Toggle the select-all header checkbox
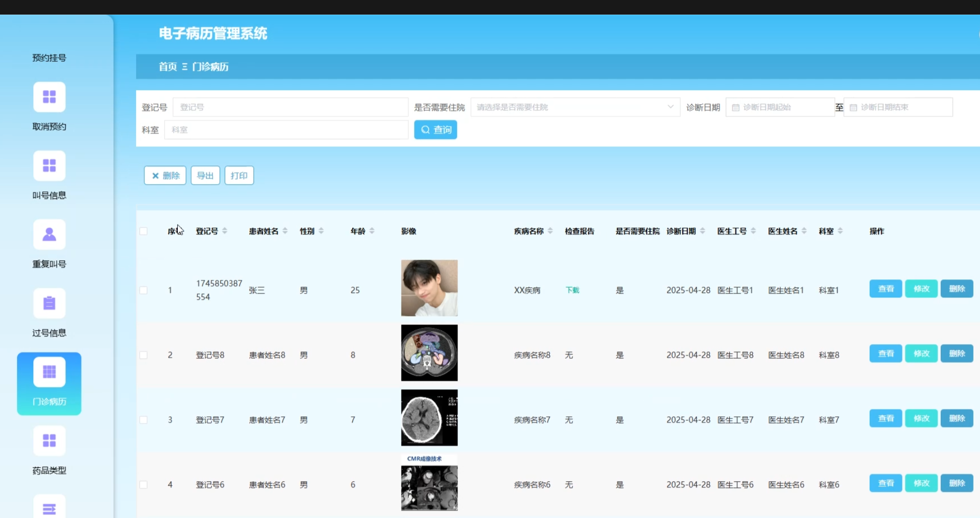 tap(144, 231)
